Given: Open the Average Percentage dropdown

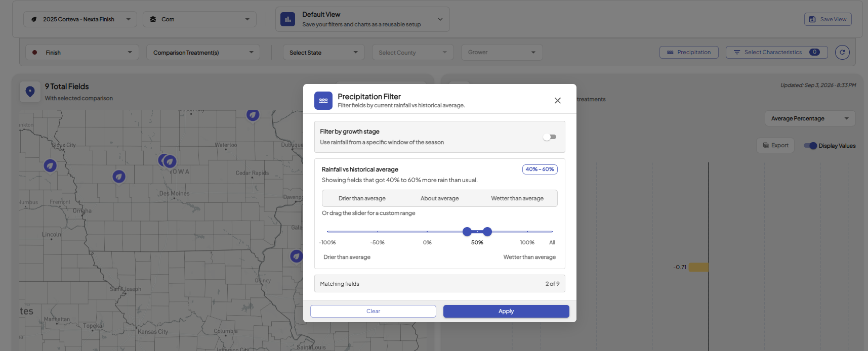Looking at the screenshot, I should coord(810,118).
